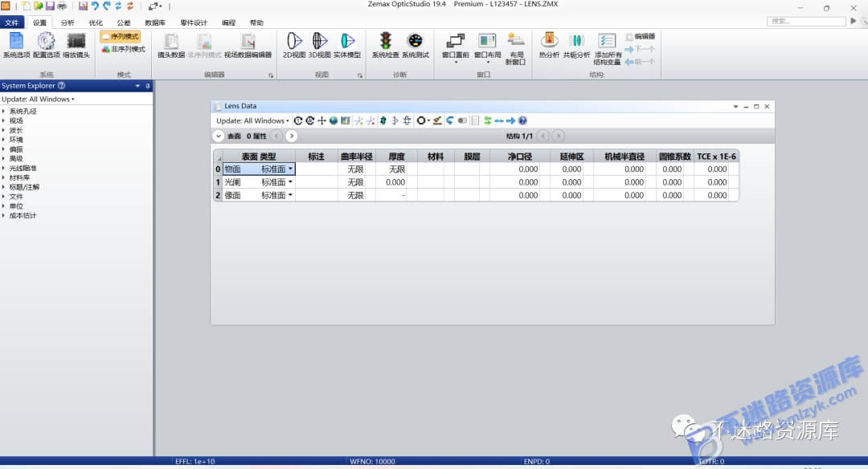Enable 序列模式

(x=121, y=36)
